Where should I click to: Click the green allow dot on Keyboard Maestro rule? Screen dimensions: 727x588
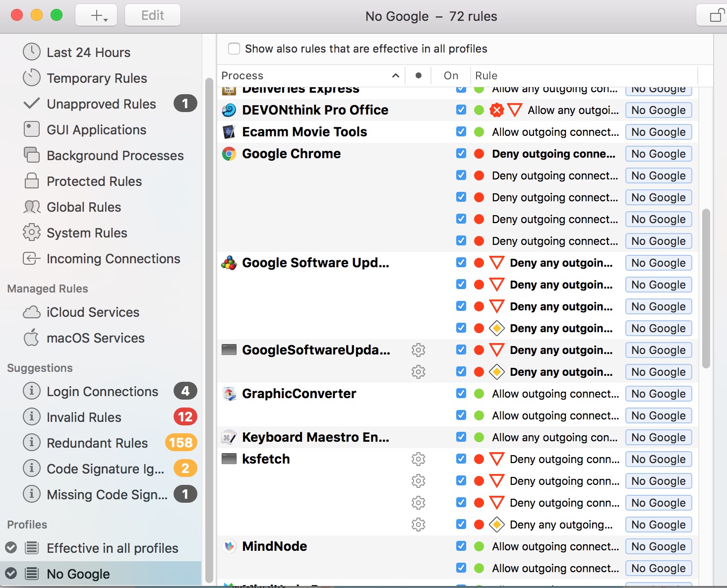click(x=479, y=437)
